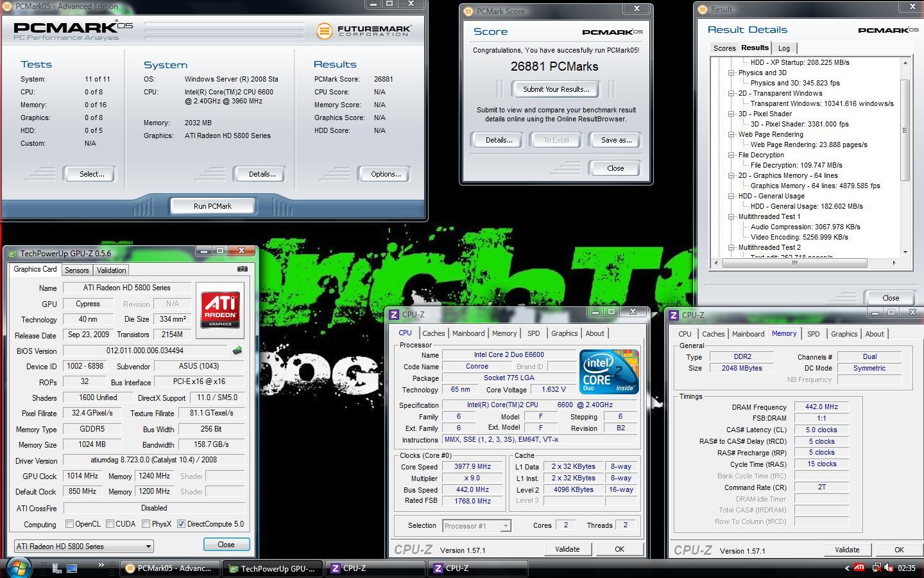
Task: Open the About tab in first CPU-Z
Action: coord(595,333)
